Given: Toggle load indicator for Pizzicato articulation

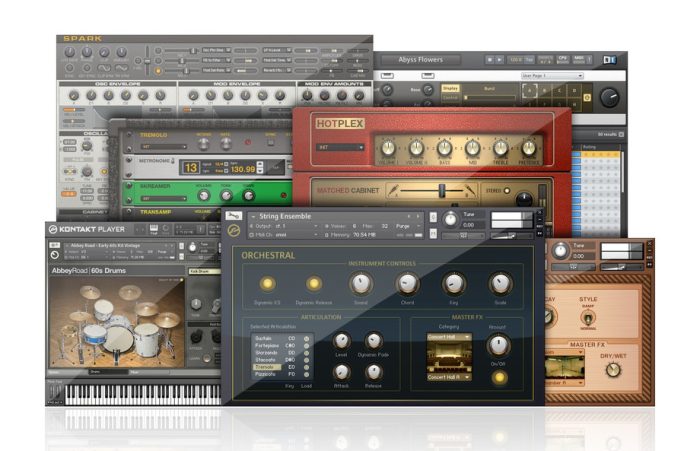Looking at the screenshot, I should pyautogui.click(x=306, y=374).
